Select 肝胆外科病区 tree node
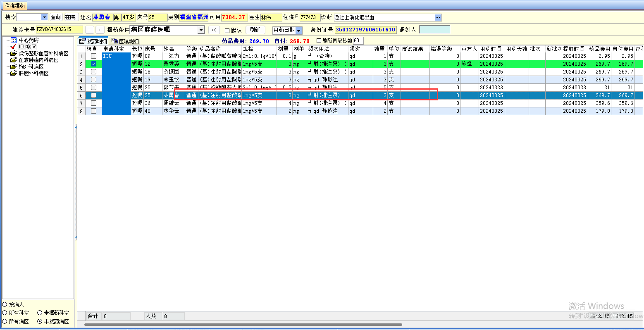644x330 pixels. click(x=34, y=73)
